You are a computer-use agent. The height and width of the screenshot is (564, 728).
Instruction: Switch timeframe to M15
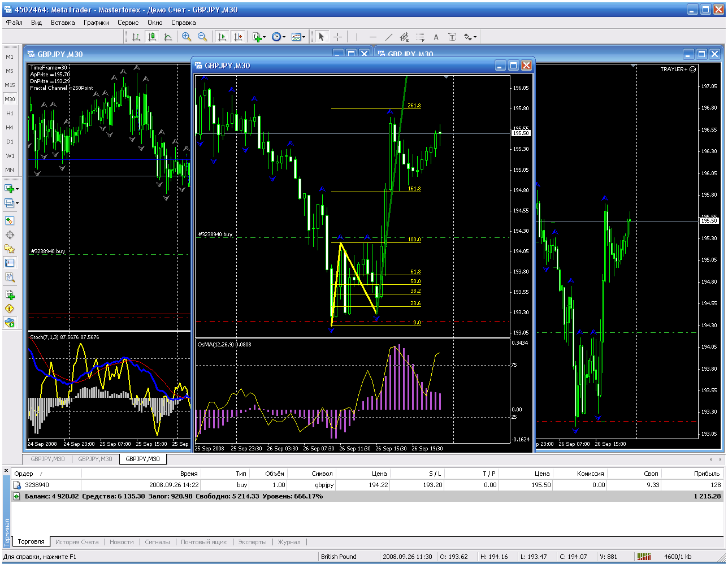point(10,85)
